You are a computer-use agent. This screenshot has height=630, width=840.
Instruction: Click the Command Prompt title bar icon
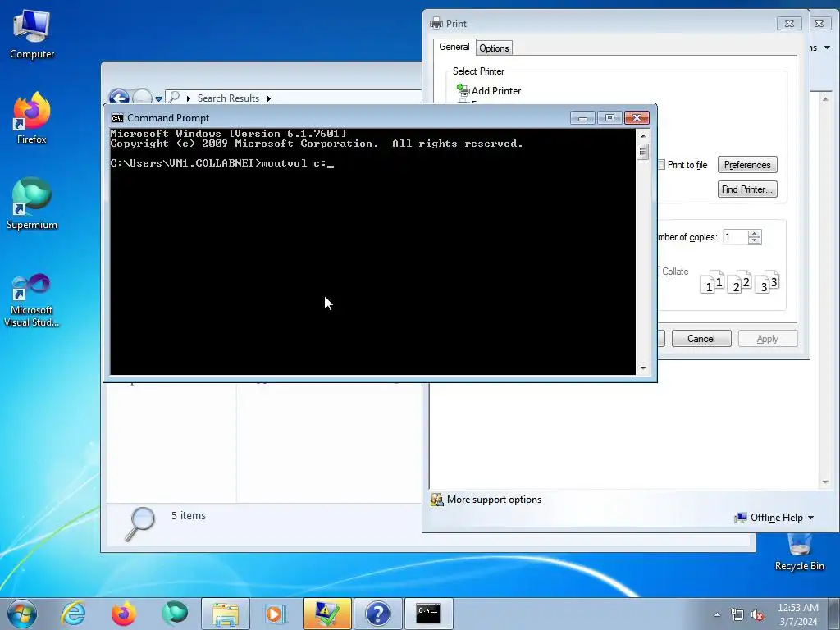(116, 118)
